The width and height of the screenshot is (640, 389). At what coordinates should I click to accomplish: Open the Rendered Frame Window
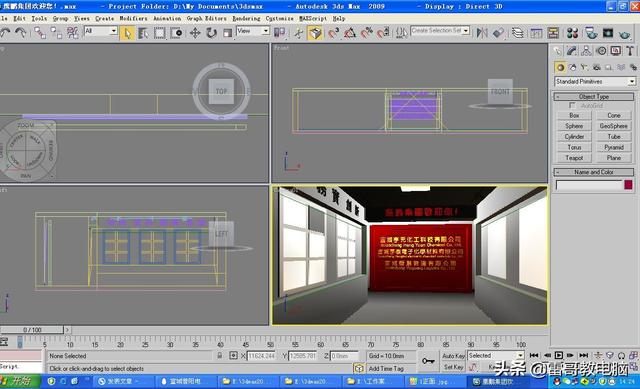(x=608, y=33)
